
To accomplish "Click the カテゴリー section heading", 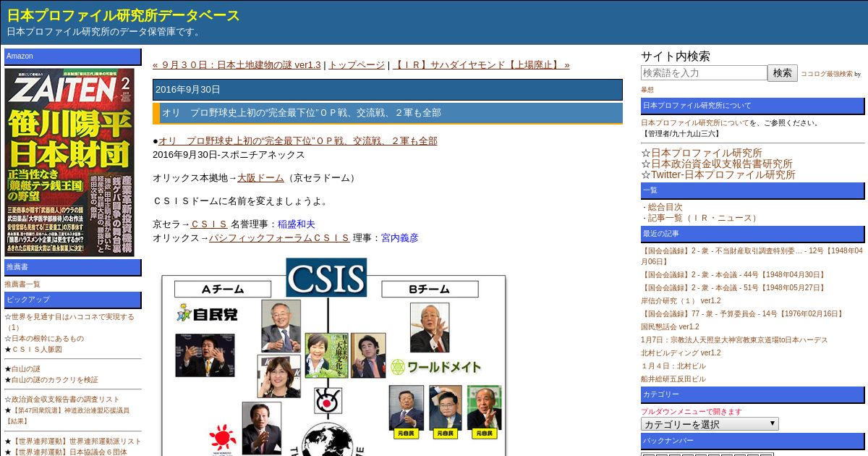I will (x=752, y=394).
